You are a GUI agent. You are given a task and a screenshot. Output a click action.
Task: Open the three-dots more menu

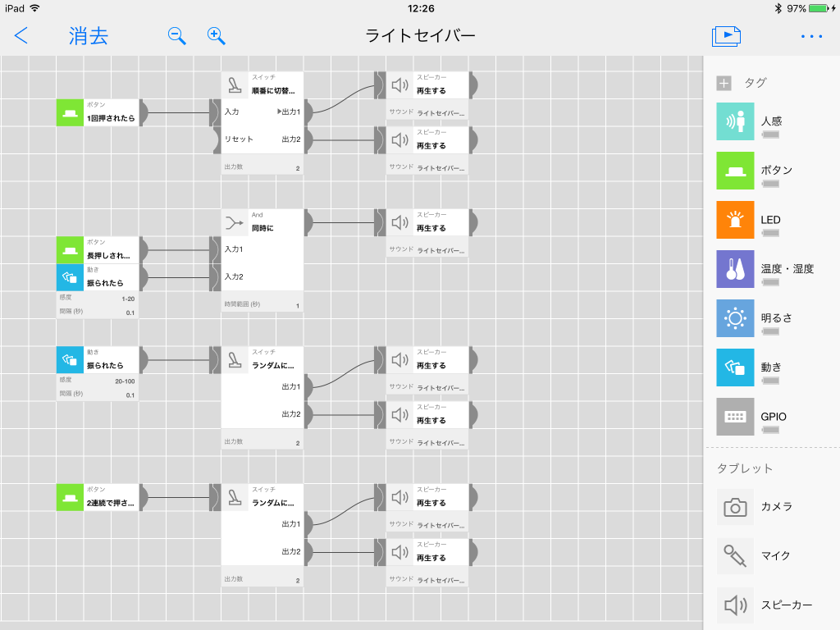(x=811, y=36)
